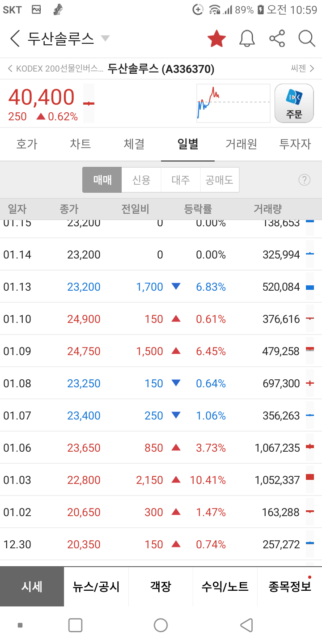
Task: Switch to the 호가 tab
Action: pyautogui.click(x=27, y=144)
